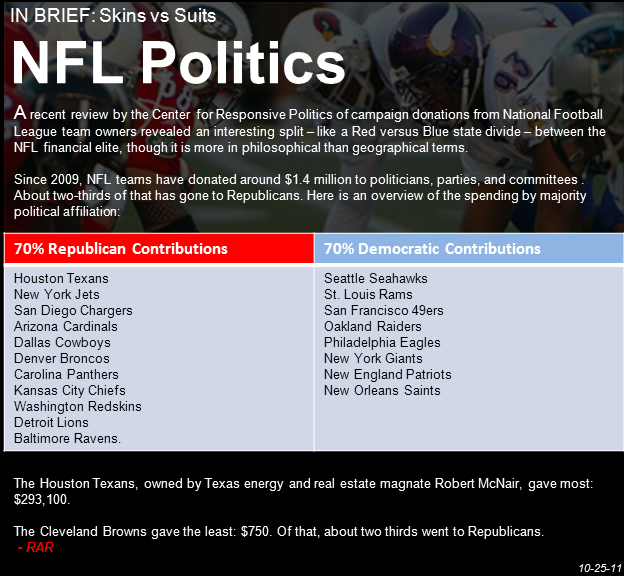Click 'Seattle Seahawks' in Democratic list
The width and height of the screenshot is (624, 576).
coord(376,278)
